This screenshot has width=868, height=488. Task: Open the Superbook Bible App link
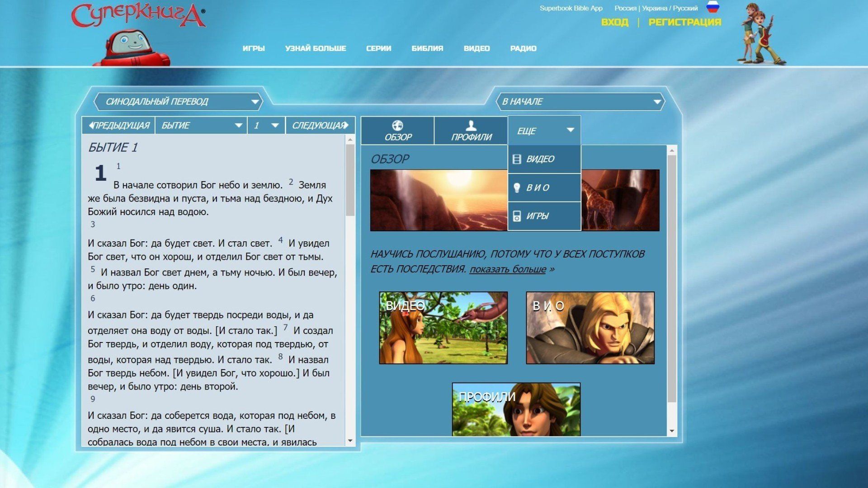point(571,8)
